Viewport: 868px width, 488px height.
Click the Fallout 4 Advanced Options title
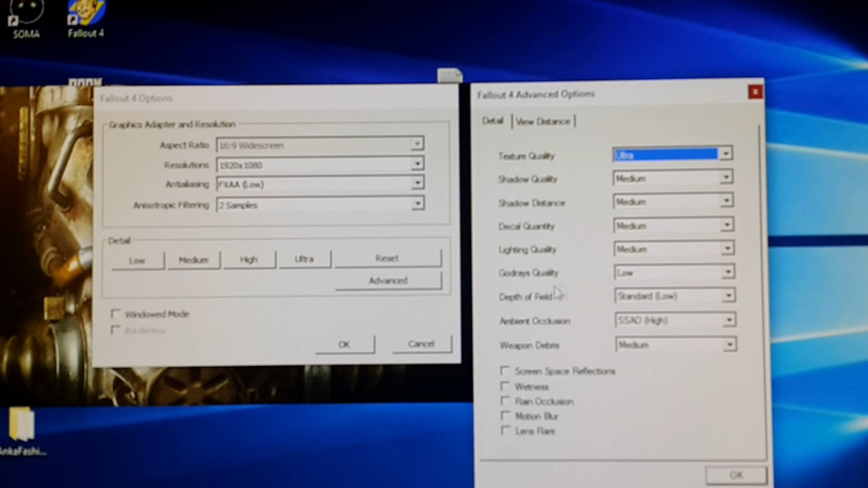coord(536,94)
